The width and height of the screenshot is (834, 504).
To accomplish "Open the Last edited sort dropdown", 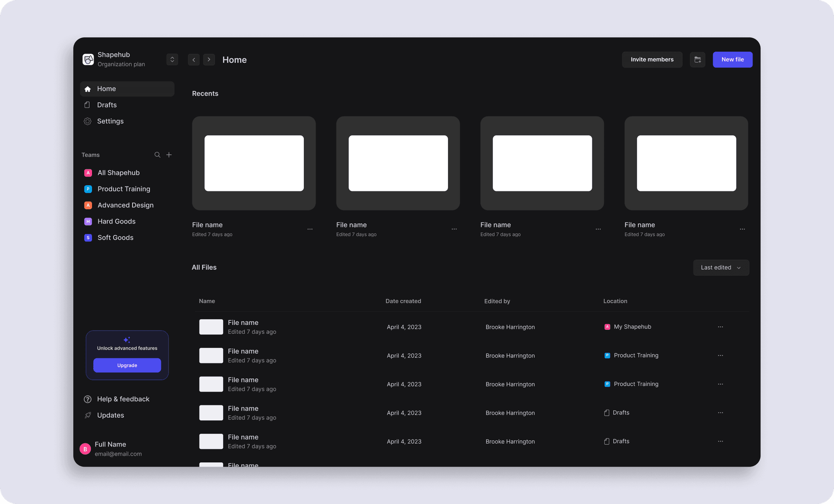I will click(x=721, y=267).
